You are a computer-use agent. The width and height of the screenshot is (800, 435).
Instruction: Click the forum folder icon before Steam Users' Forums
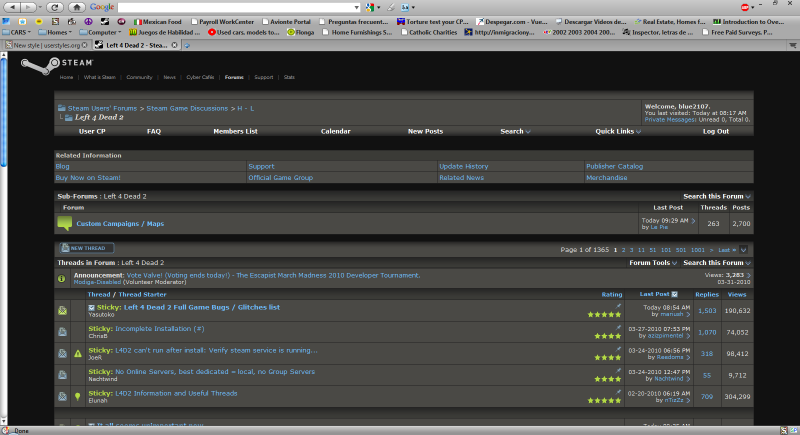[62, 108]
